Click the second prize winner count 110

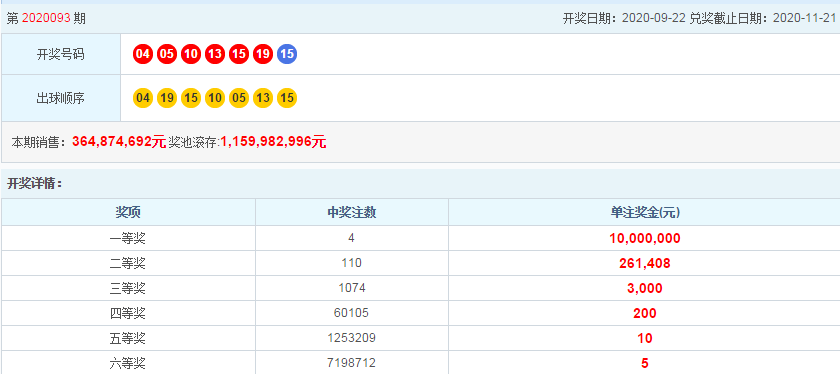351,263
